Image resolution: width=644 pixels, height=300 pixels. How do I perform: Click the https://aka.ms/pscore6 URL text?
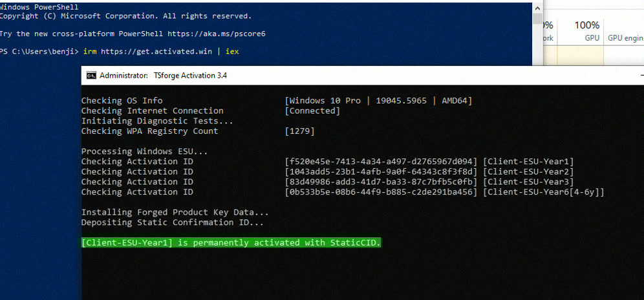pos(217,34)
